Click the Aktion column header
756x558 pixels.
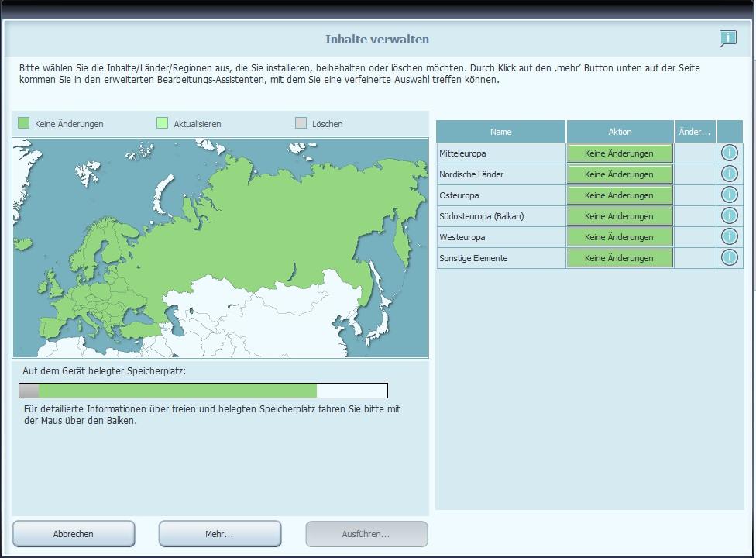click(x=620, y=132)
